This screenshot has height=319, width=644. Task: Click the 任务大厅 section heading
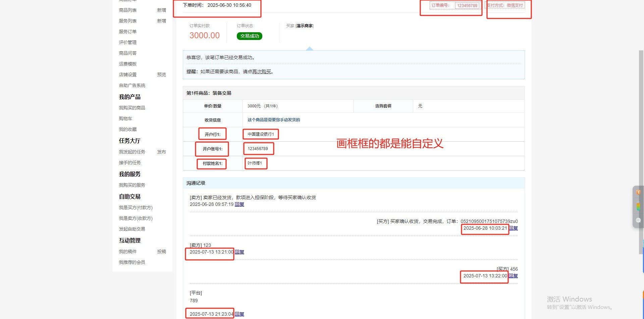130,141
